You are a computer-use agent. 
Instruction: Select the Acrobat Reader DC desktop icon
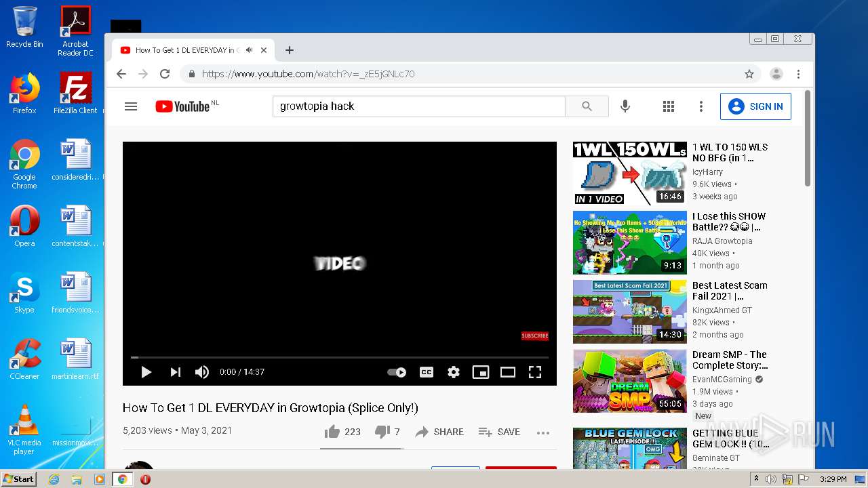[x=75, y=31]
